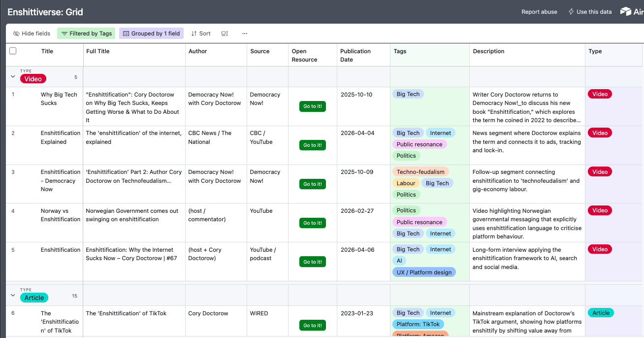This screenshot has height=338, width=644.
Task: Open the row height icon in toolbar
Action: click(225, 34)
